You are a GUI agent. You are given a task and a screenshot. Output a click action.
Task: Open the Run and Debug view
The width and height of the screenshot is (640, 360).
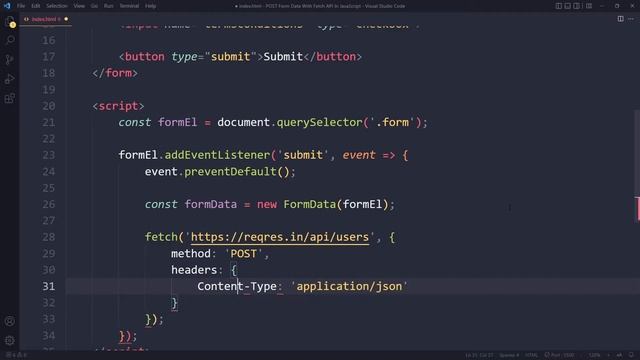point(10,79)
